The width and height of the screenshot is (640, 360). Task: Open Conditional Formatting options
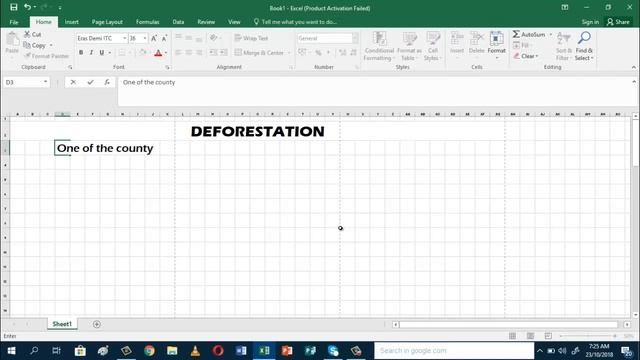click(379, 46)
